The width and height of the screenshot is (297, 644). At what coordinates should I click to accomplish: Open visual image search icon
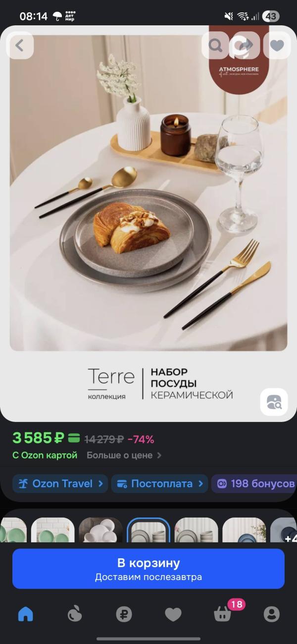(274, 402)
